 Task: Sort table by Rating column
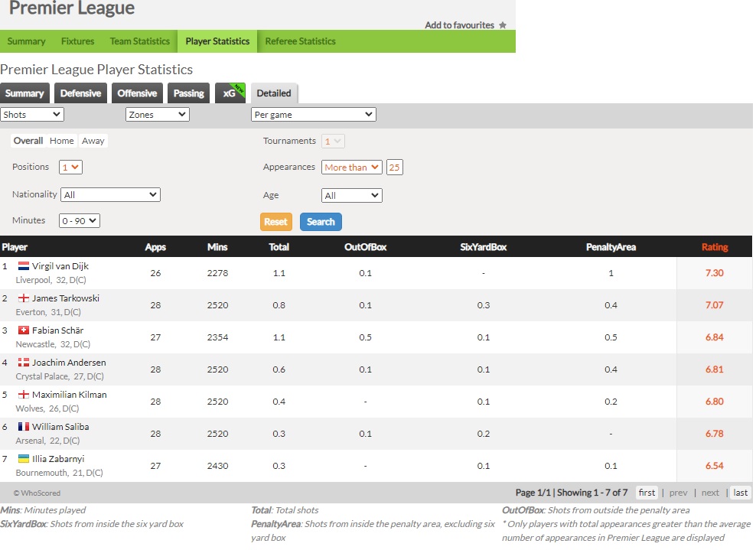coord(715,247)
